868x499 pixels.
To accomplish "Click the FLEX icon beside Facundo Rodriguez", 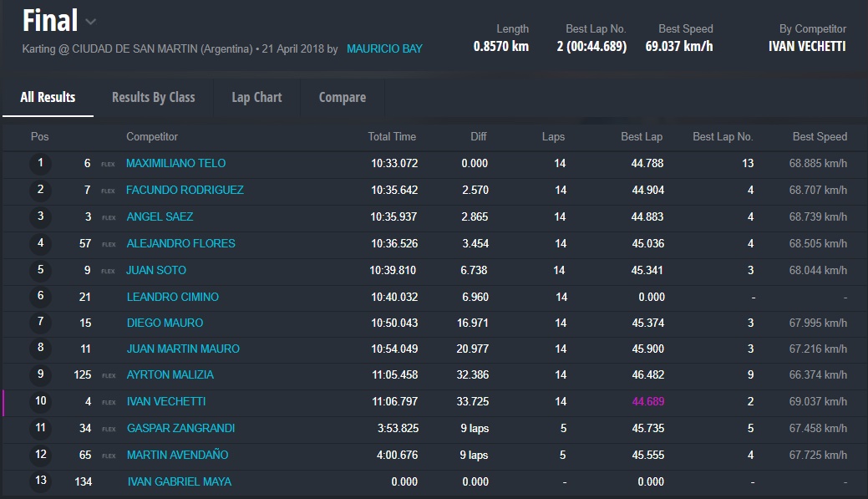I will (x=108, y=191).
